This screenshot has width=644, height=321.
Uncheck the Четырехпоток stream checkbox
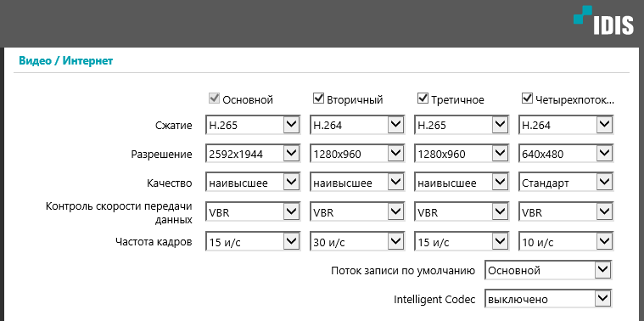527,99
